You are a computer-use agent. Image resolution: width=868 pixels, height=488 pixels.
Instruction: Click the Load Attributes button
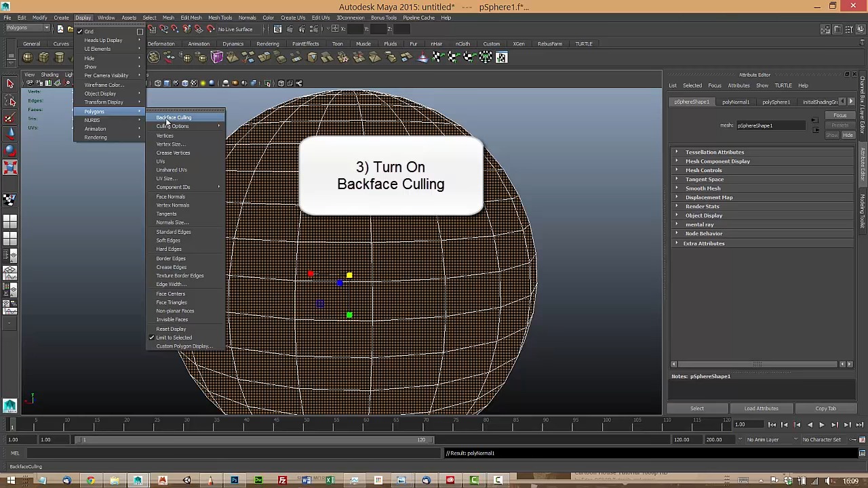761,409
